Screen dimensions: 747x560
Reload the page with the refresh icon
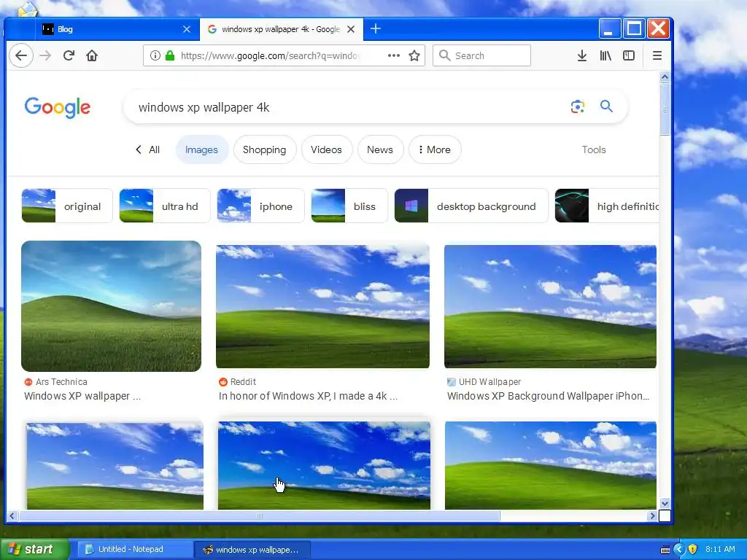click(x=69, y=55)
